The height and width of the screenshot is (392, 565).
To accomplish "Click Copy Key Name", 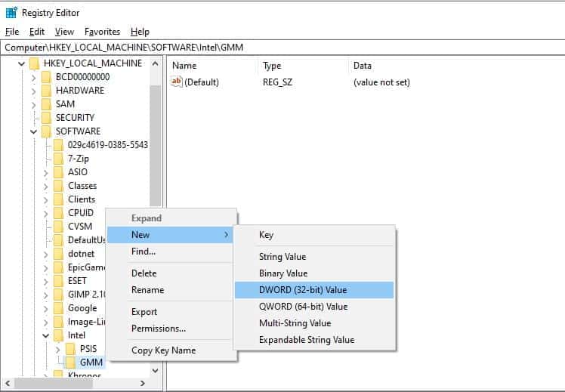I will click(171, 350).
